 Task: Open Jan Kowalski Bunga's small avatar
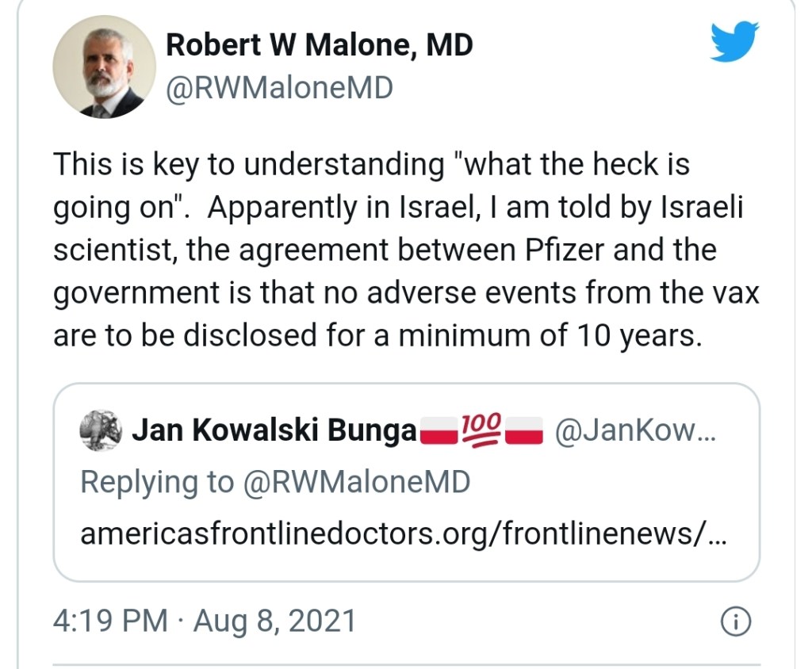[101, 430]
